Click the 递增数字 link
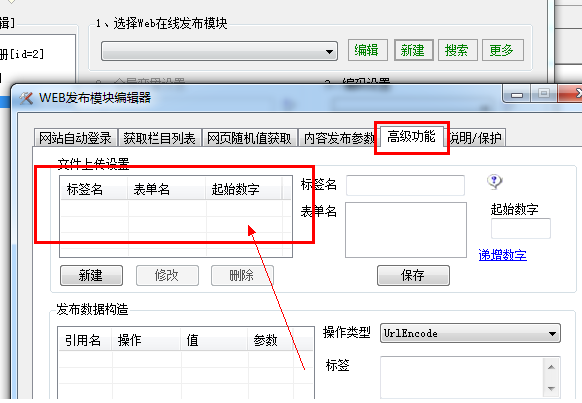Screen dimensions: 582x403 [x=503, y=255]
